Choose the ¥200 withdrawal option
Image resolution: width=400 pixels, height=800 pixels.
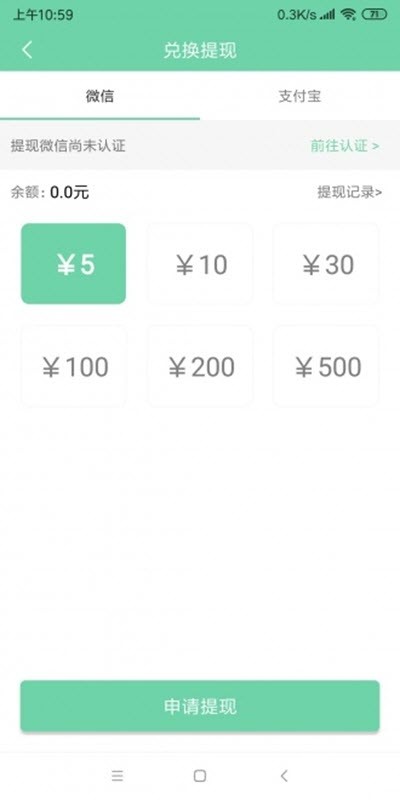(200, 366)
